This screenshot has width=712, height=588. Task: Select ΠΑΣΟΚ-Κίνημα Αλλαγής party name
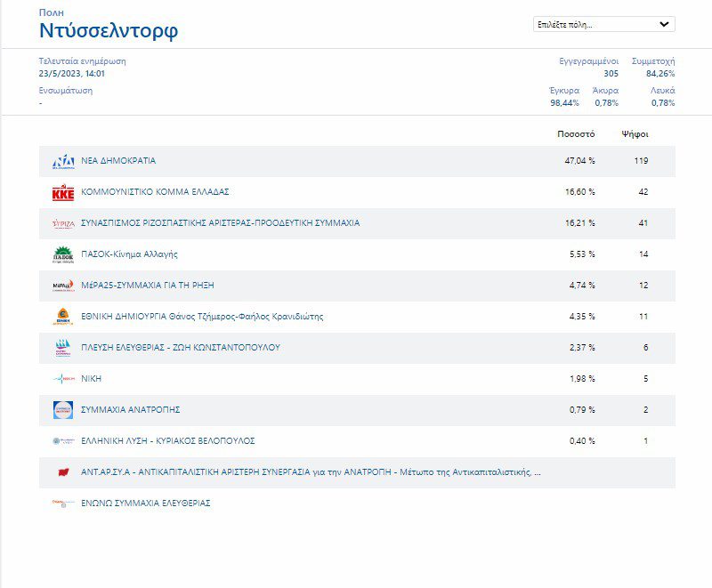click(129, 254)
